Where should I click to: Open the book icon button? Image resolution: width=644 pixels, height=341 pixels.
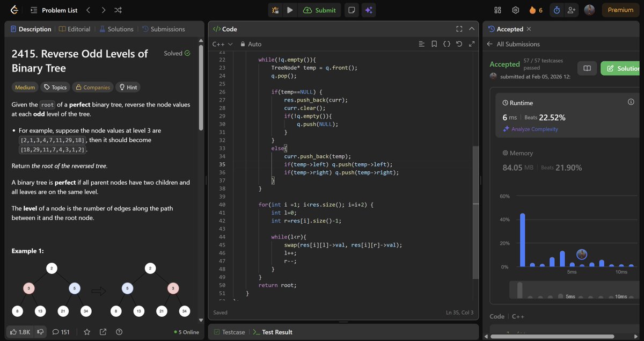(587, 68)
